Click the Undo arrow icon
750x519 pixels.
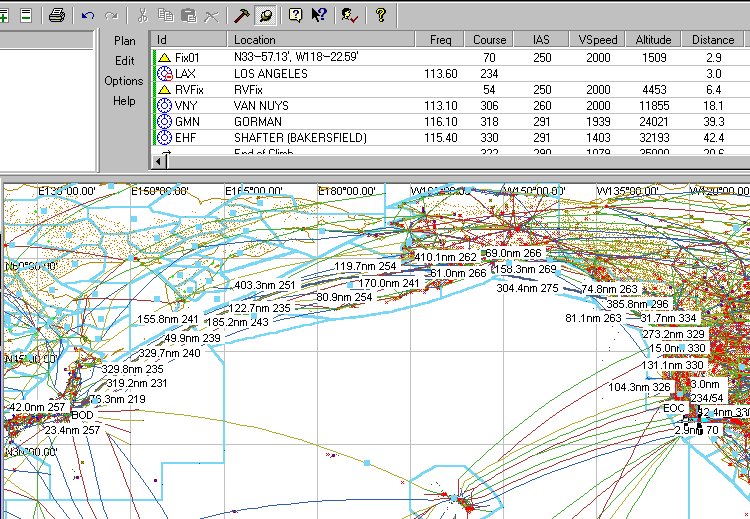pos(89,15)
